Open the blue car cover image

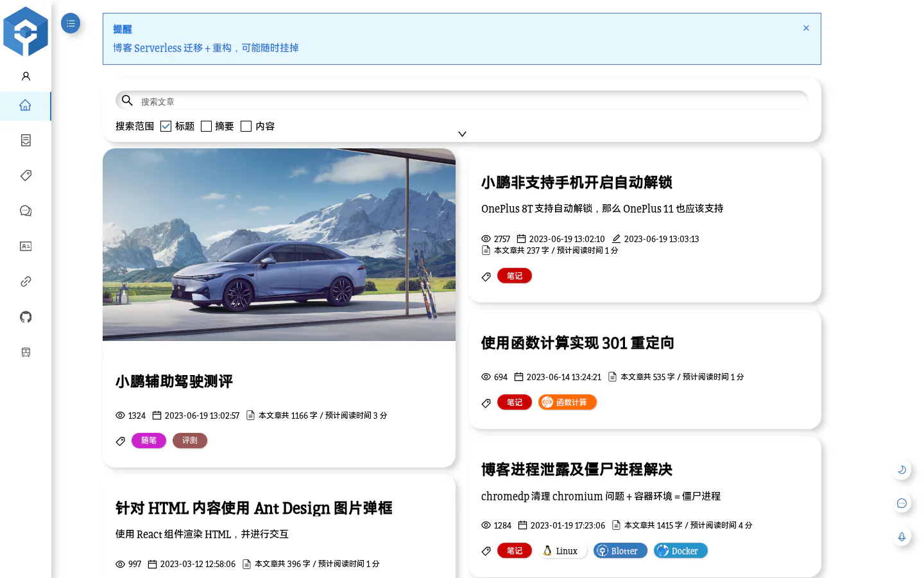pos(279,245)
